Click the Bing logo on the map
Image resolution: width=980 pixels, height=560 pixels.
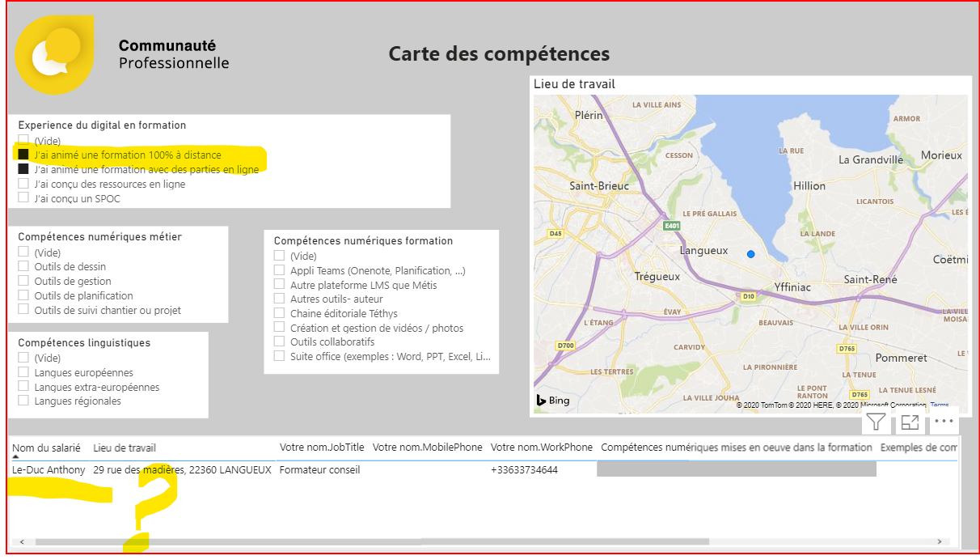[553, 401]
